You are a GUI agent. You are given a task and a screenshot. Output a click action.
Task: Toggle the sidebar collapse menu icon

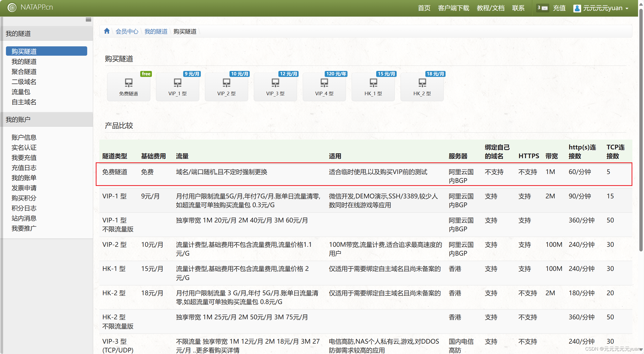tap(88, 20)
